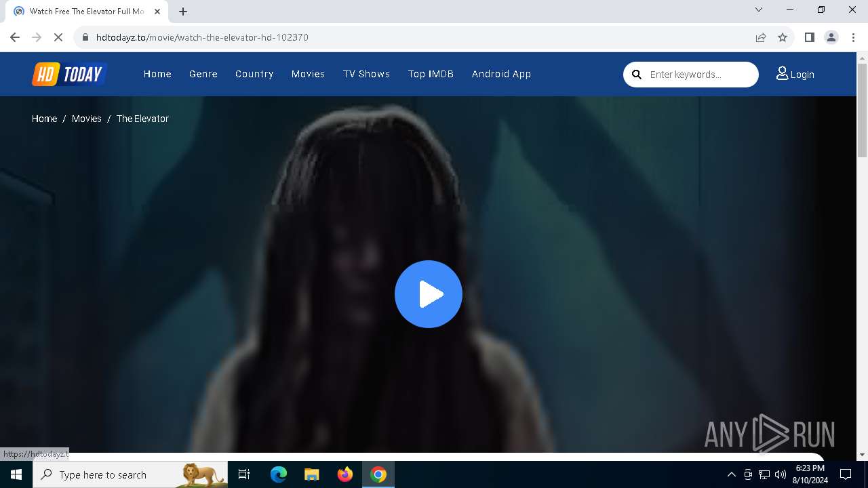The image size is (868, 488).
Task: Toggle the Chrome side panel
Action: click(x=809, y=37)
